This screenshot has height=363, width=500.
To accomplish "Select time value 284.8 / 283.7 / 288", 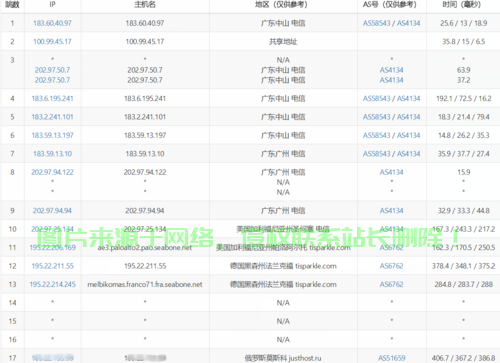I will pos(463,284).
